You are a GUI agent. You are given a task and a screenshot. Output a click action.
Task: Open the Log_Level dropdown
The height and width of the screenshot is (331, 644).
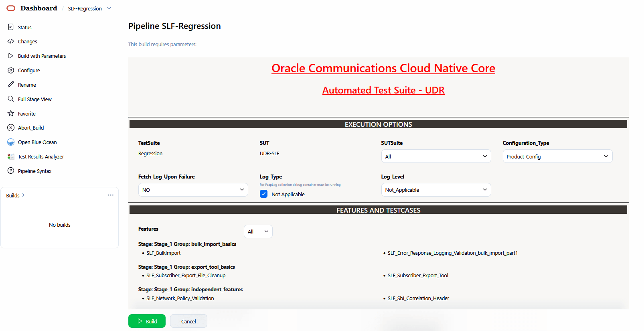pyautogui.click(x=436, y=190)
